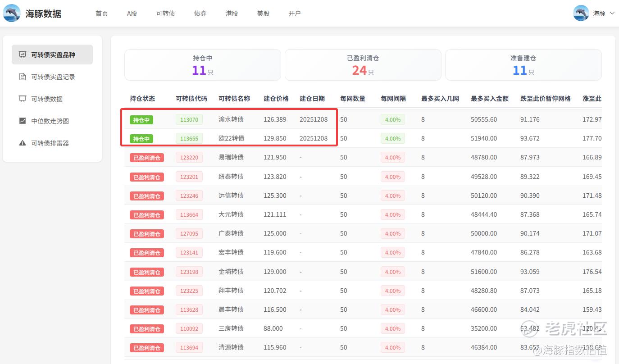619x364 pixels.
Task: Click bond code 123225
Action: [x=189, y=291]
